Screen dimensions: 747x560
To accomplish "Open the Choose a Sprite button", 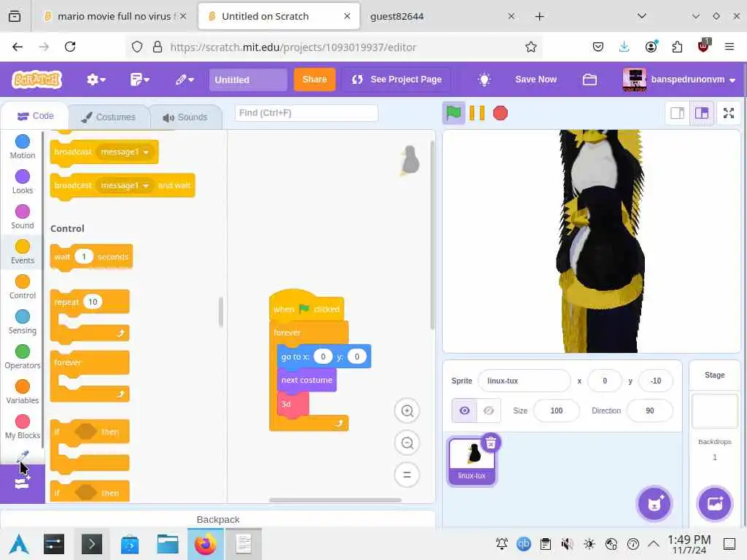I will pyautogui.click(x=654, y=504).
